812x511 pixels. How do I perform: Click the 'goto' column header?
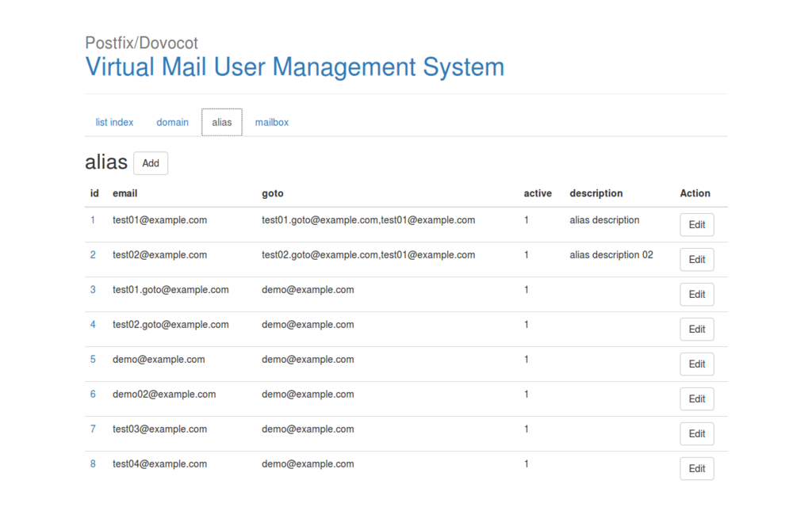tap(273, 193)
